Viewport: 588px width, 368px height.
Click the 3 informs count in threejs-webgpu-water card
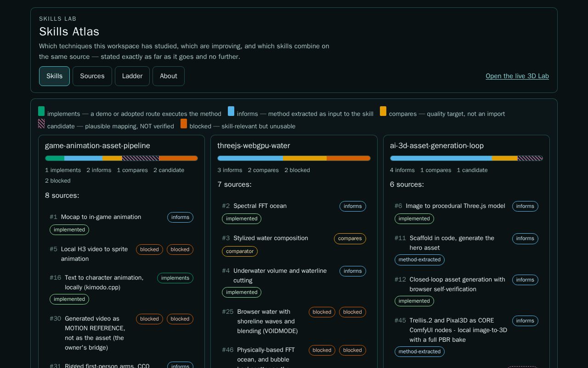click(x=230, y=170)
